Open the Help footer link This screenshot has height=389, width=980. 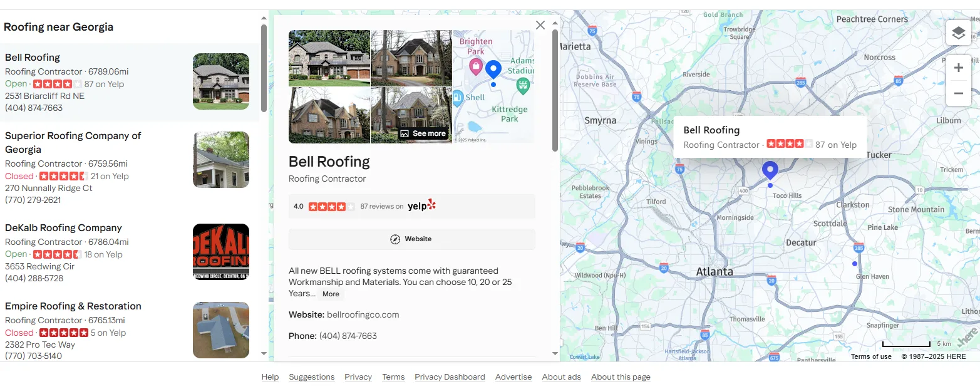tap(270, 377)
